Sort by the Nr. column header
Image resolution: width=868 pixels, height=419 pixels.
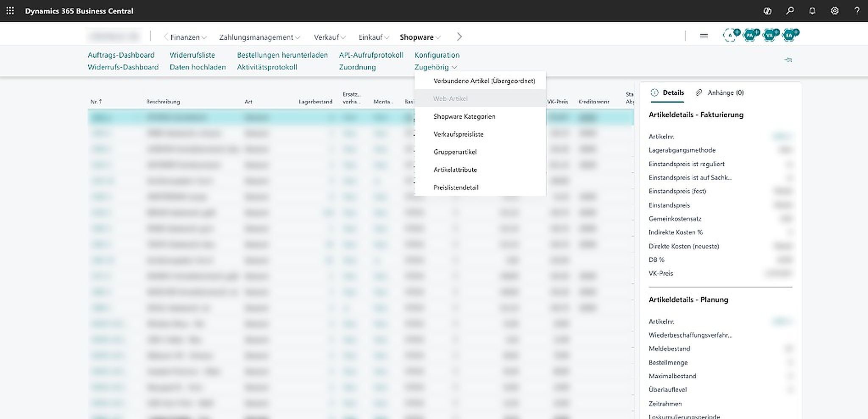(96, 102)
